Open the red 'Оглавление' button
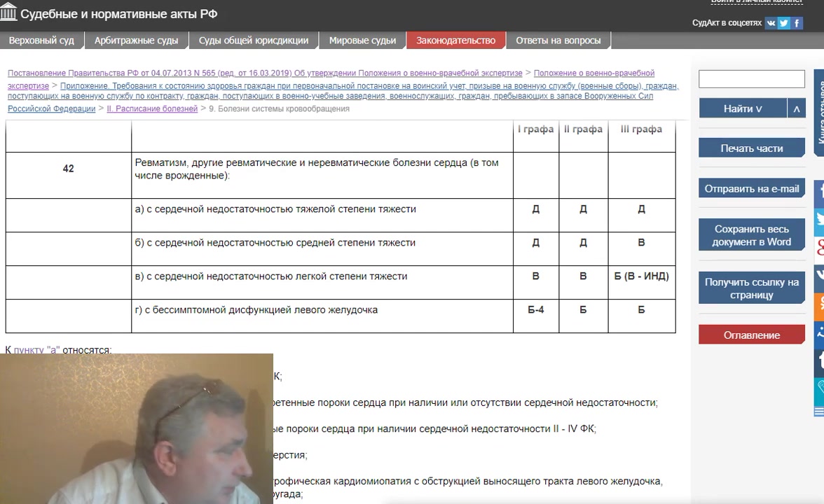Viewport: 824px width, 504px height. (751, 335)
